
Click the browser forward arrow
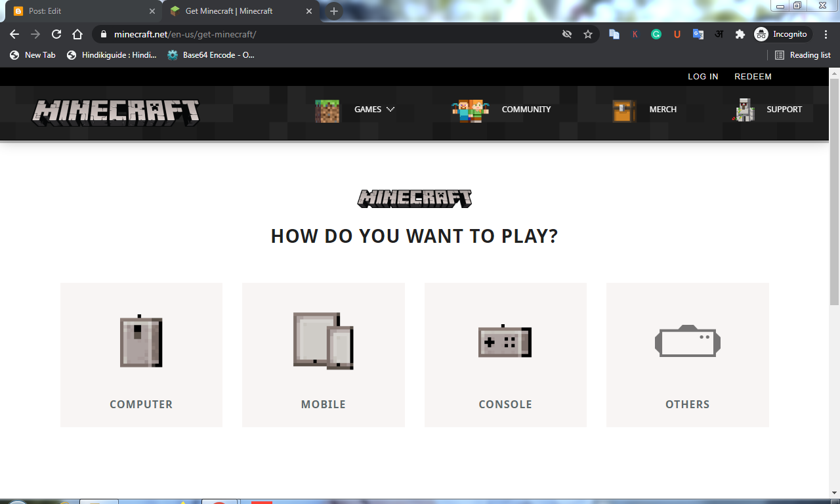pos(35,34)
